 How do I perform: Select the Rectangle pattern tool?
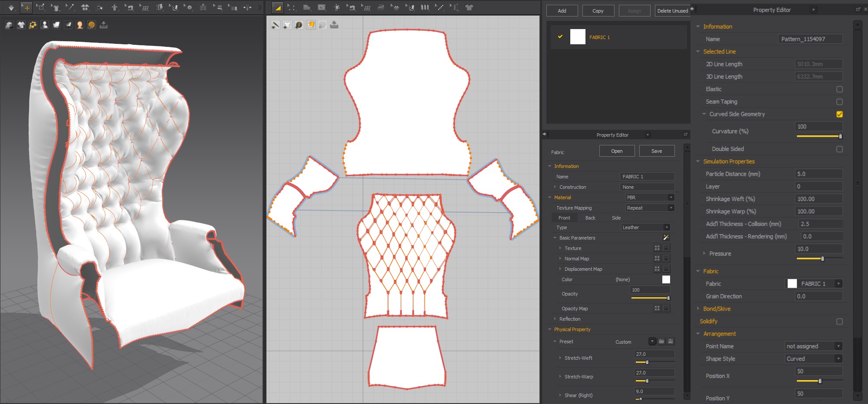[321, 7]
